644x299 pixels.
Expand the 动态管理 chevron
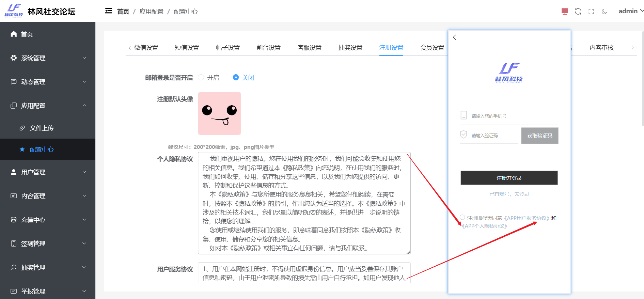coord(84,82)
